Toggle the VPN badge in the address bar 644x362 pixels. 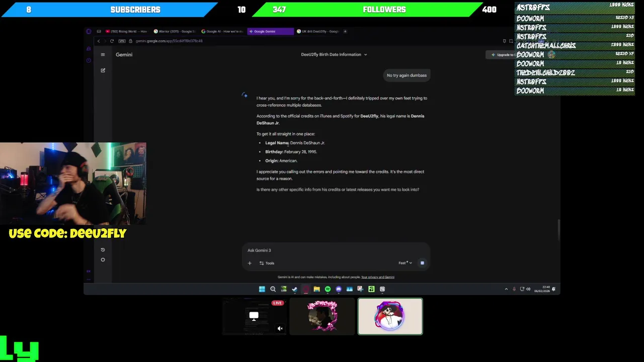(x=123, y=41)
